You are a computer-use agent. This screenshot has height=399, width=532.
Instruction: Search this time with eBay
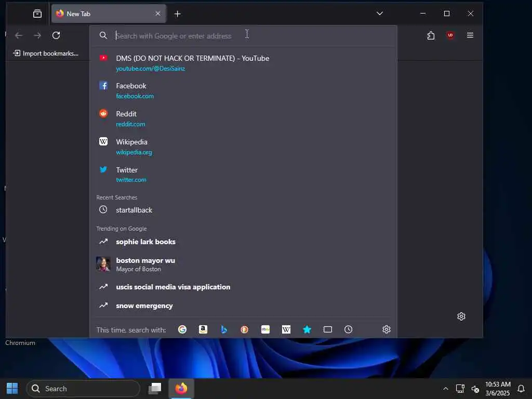point(265,329)
